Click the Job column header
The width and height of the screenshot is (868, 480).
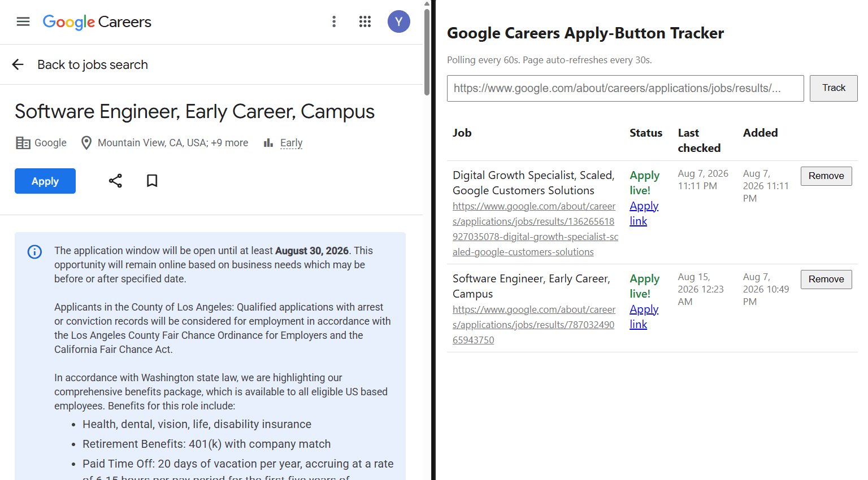tap(462, 133)
